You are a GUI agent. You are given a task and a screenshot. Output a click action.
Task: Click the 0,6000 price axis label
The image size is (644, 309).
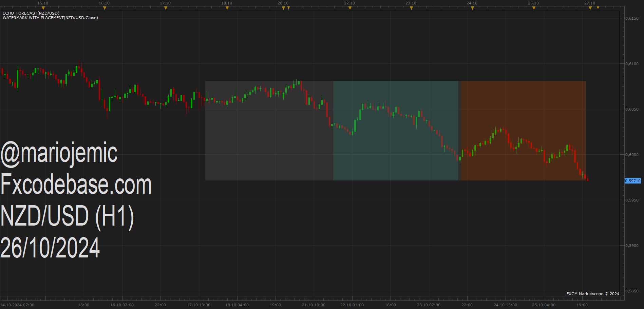[632, 155]
